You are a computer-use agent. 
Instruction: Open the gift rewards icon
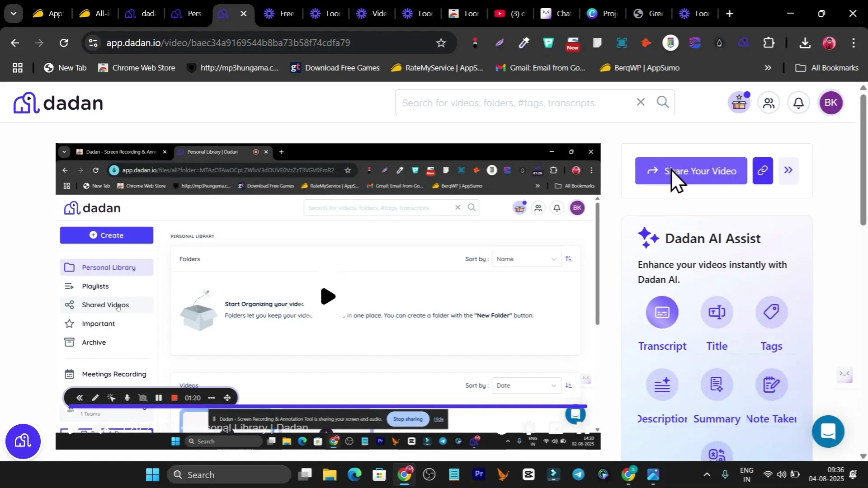click(x=740, y=103)
